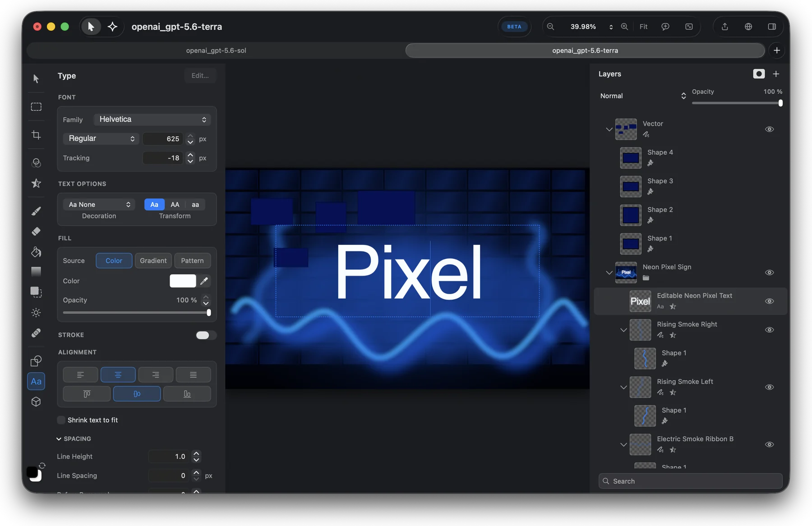
Task: Collapse the Spacing section
Action: [x=59, y=438]
